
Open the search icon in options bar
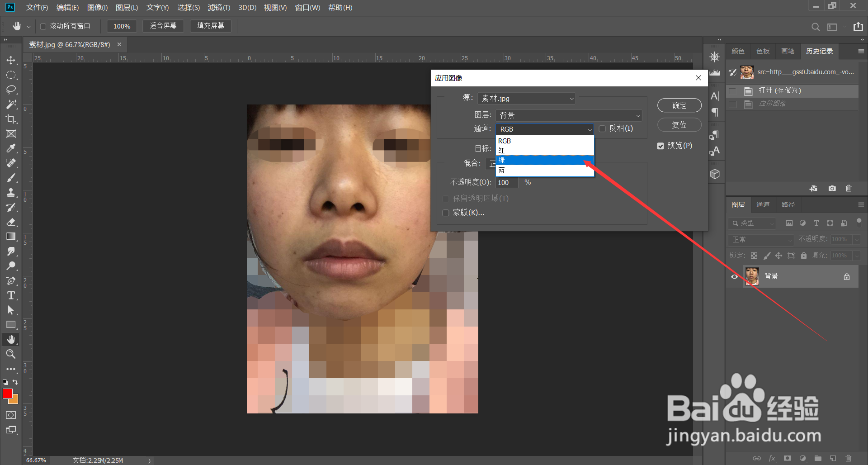coord(816,27)
